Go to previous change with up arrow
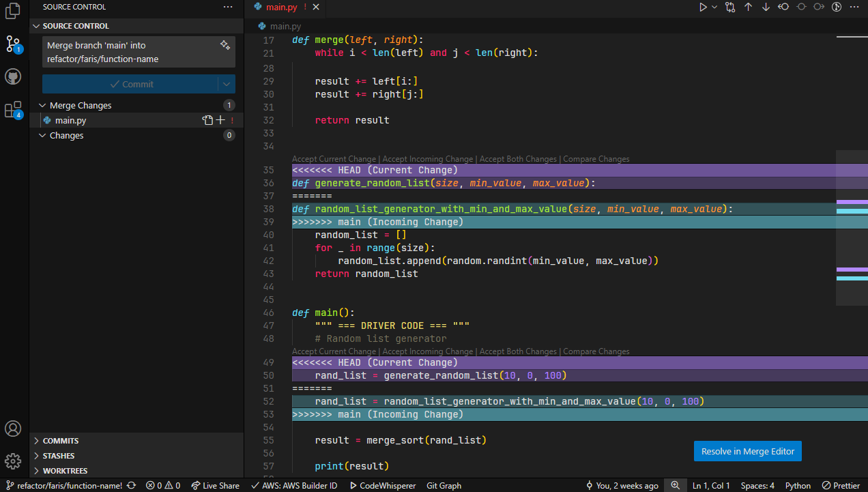This screenshot has width=868, height=492. point(748,7)
